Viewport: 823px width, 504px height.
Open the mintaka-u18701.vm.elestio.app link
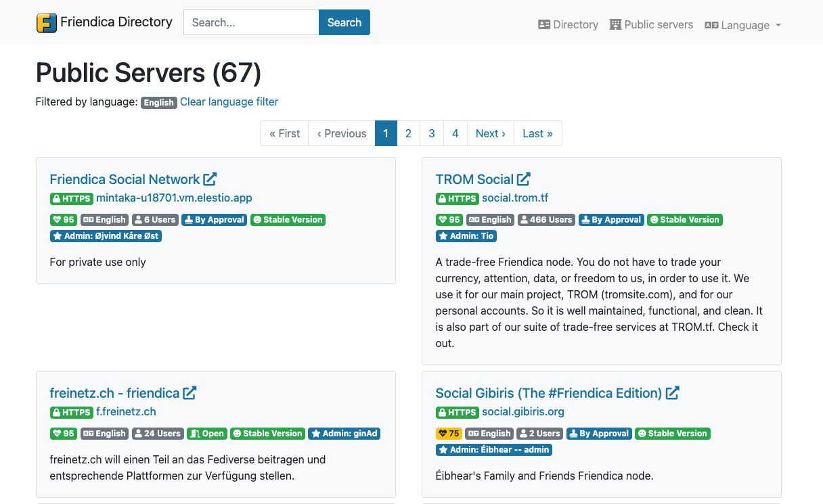pyautogui.click(x=174, y=198)
